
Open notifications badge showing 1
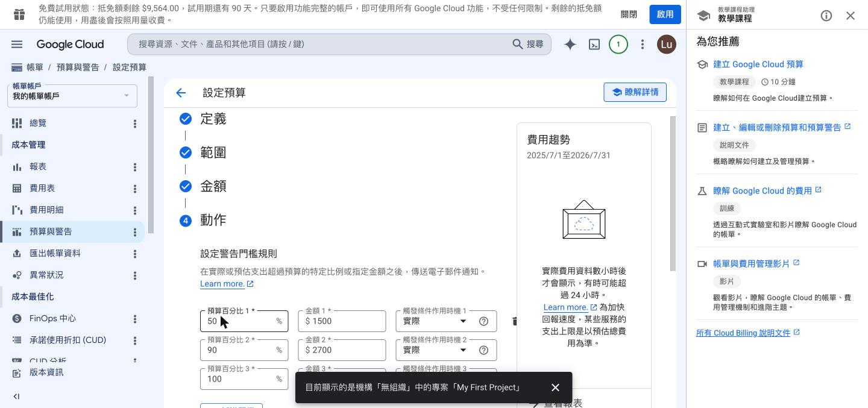pyautogui.click(x=618, y=44)
